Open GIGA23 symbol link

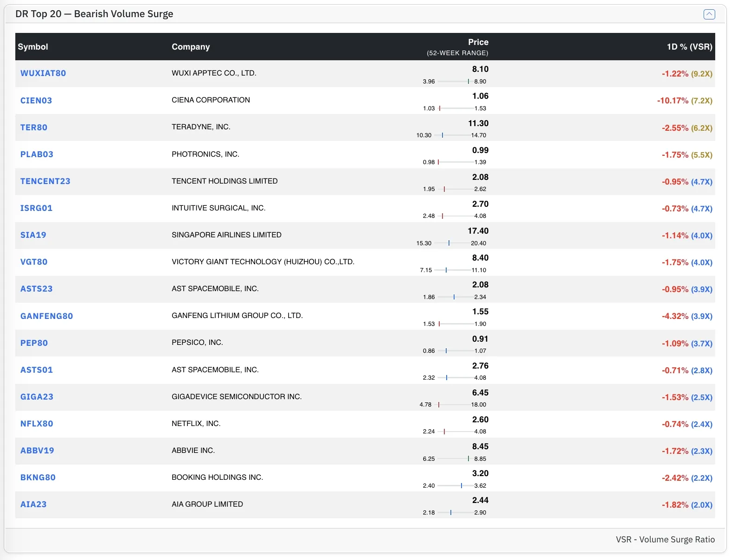37,397
